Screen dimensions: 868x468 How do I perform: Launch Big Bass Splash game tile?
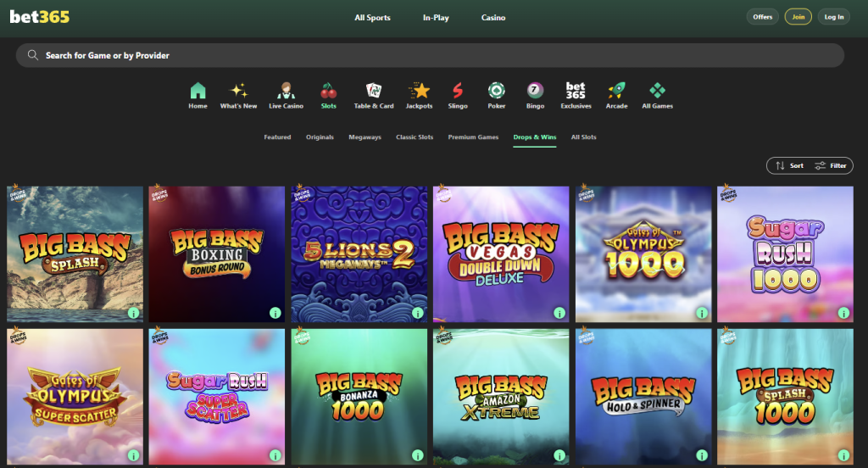point(75,253)
